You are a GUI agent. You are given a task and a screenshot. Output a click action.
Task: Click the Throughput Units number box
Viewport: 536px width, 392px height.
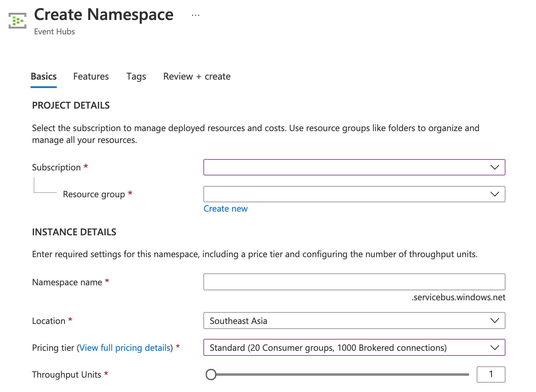[490, 374]
